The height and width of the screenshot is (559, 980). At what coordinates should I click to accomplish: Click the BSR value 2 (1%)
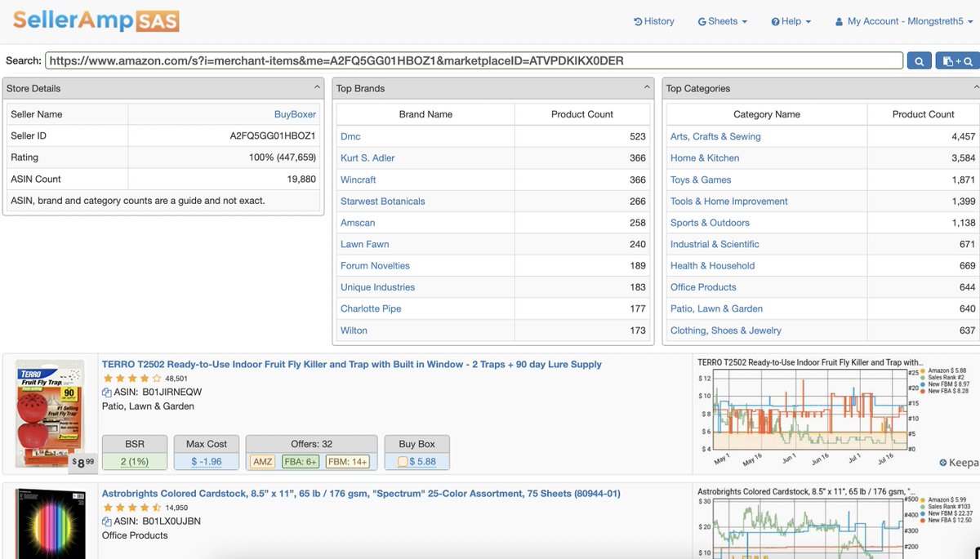[136, 462]
